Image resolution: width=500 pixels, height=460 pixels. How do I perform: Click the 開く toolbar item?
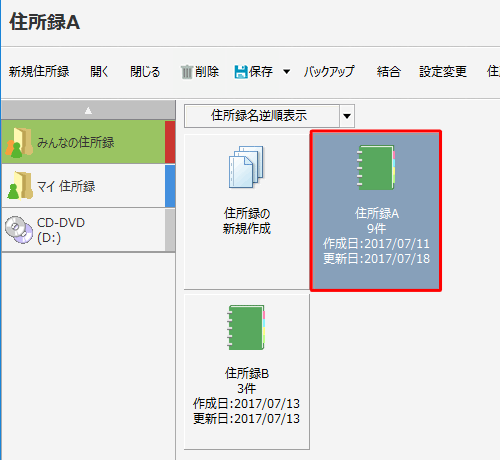(x=99, y=72)
